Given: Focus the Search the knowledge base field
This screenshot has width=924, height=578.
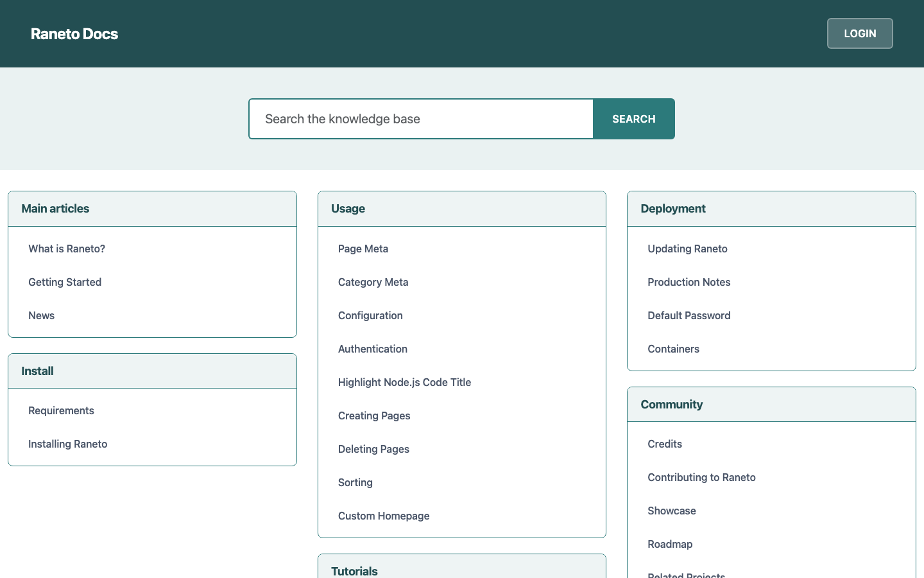Looking at the screenshot, I should pyautogui.click(x=421, y=119).
